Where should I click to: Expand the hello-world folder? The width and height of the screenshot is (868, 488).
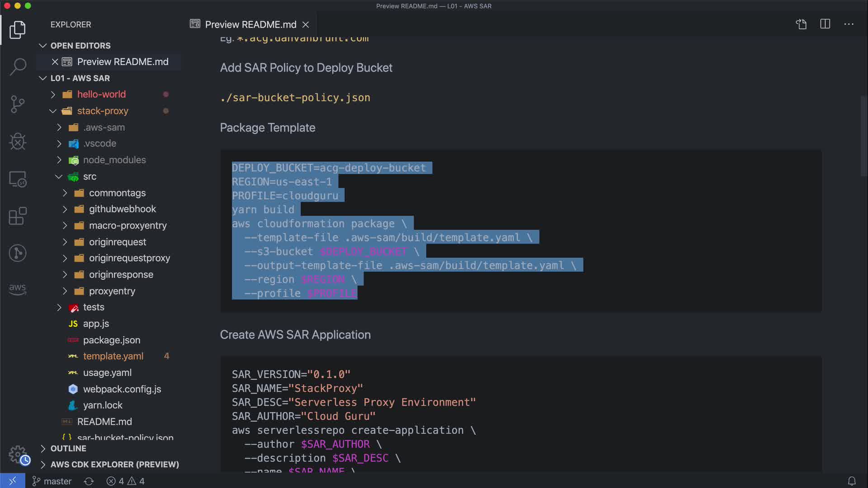pos(101,94)
